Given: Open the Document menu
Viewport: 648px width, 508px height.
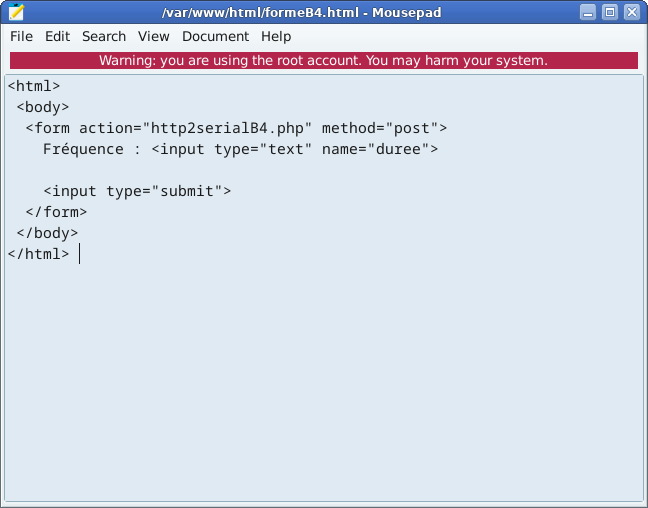Looking at the screenshot, I should (215, 36).
